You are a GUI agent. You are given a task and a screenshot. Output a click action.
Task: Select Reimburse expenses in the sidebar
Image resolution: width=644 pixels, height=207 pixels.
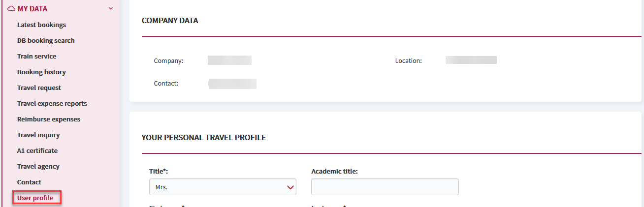(49, 119)
